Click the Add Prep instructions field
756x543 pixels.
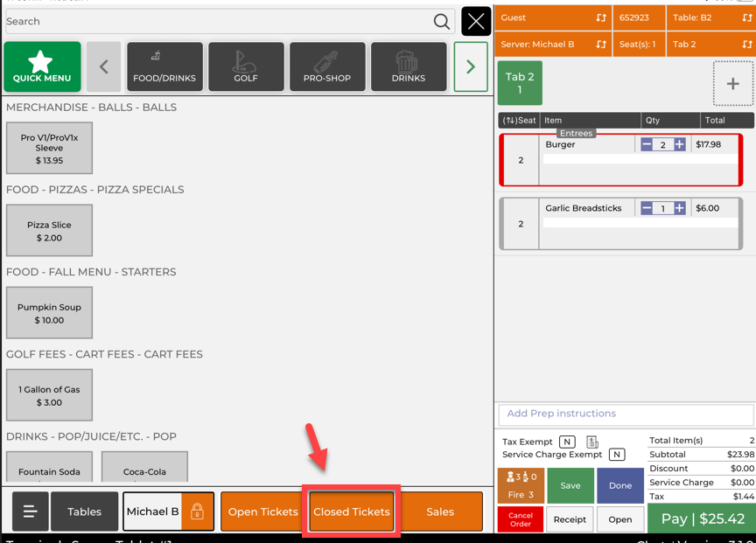(625, 414)
